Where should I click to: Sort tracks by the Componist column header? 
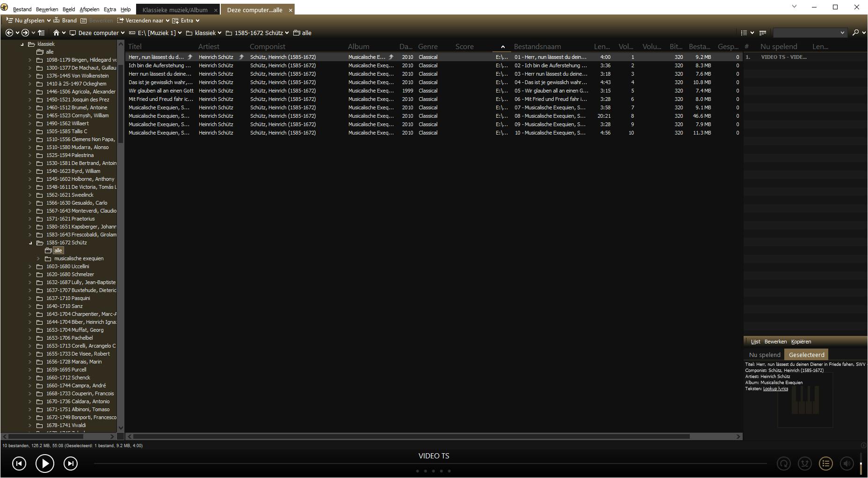tap(268, 47)
